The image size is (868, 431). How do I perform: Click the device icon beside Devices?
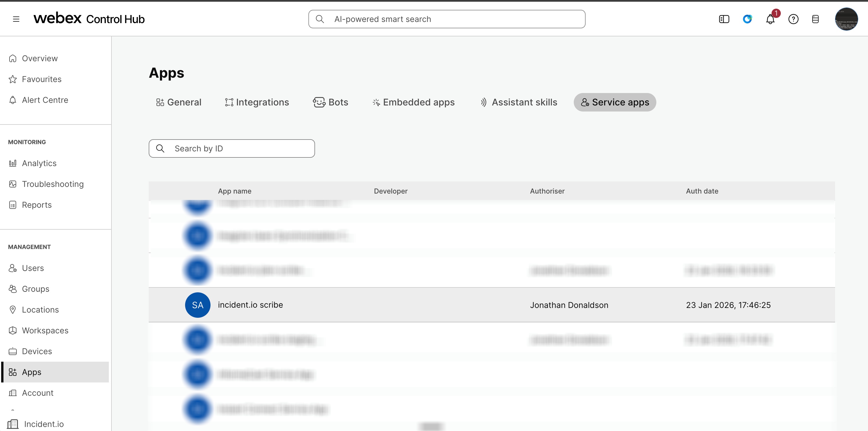[12, 351]
